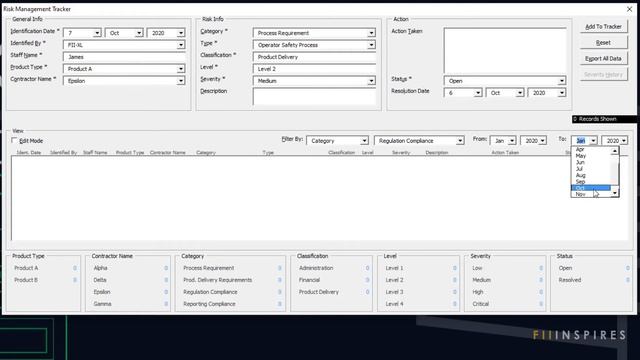Enable the Edit Mode checkbox
Image resolution: width=640 pixels, height=360 pixels.
click(14, 140)
